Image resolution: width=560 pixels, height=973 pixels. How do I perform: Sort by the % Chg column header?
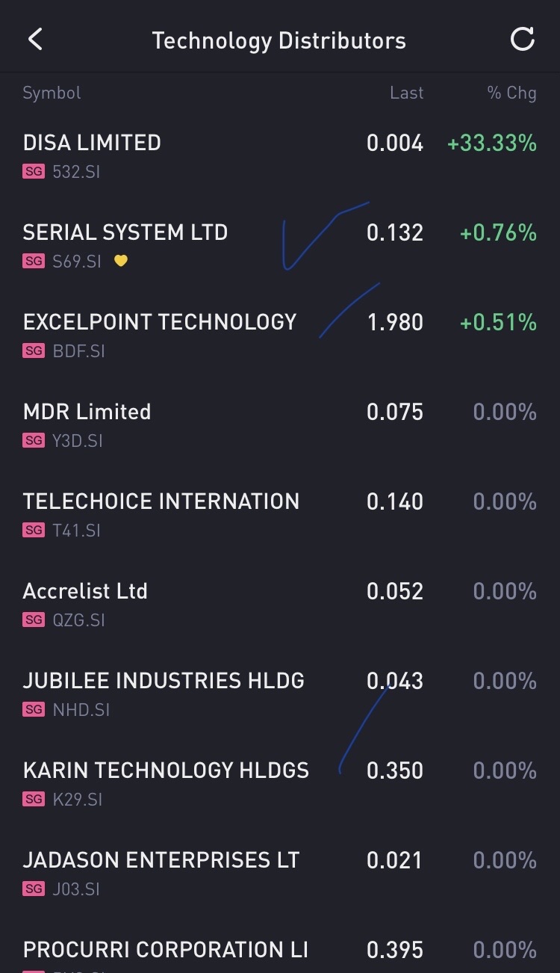click(511, 93)
